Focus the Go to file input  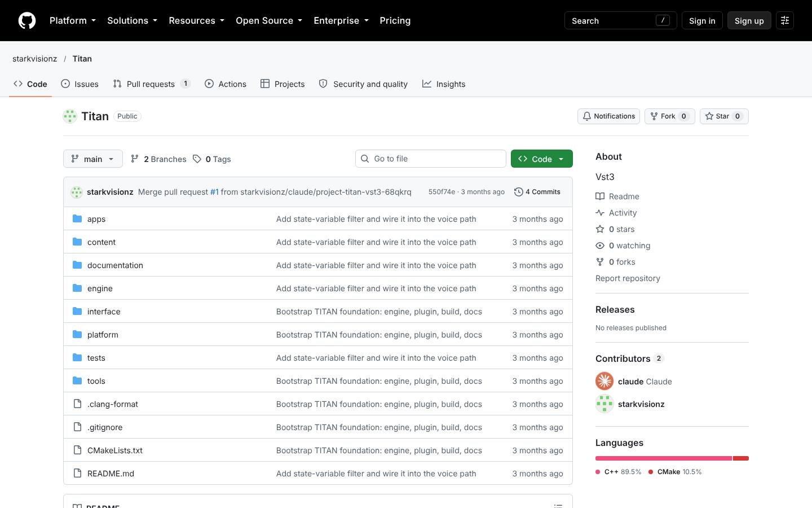click(431, 159)
